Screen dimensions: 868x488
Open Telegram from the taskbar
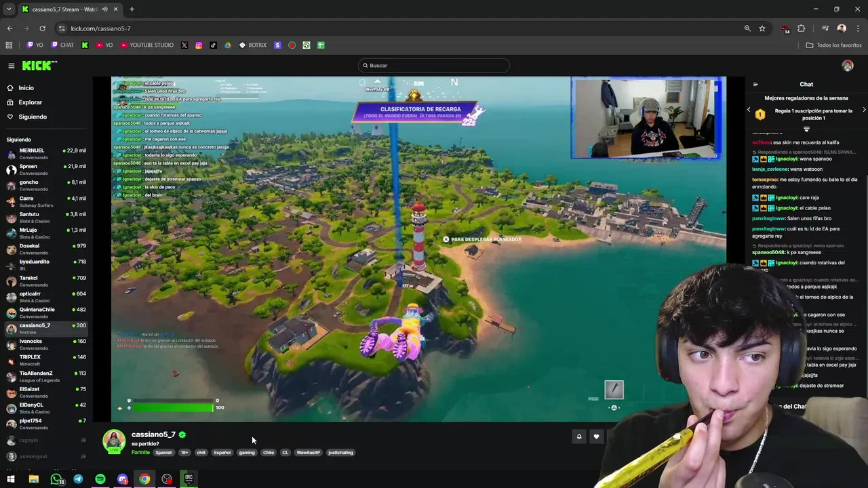coord(78,479)
